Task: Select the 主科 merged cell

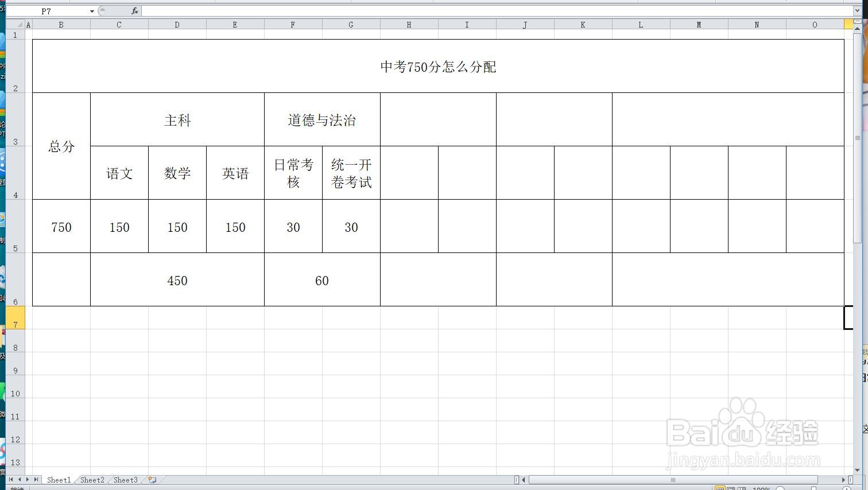Action: 177,119
